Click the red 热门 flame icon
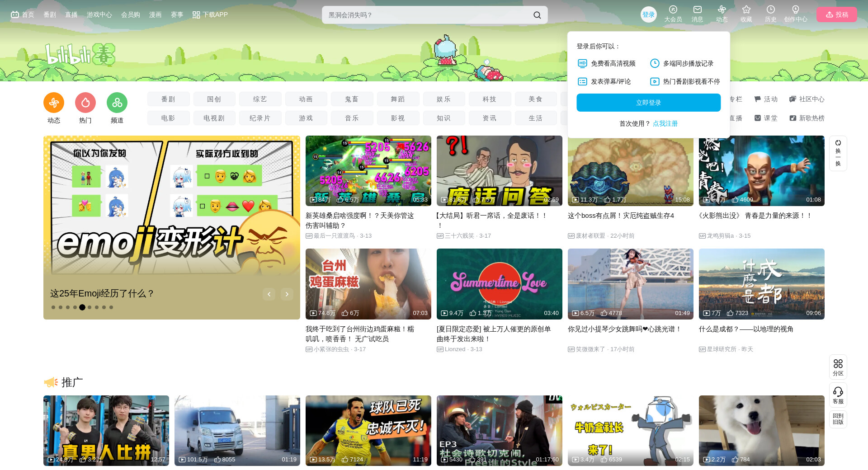 coord(85,103)
